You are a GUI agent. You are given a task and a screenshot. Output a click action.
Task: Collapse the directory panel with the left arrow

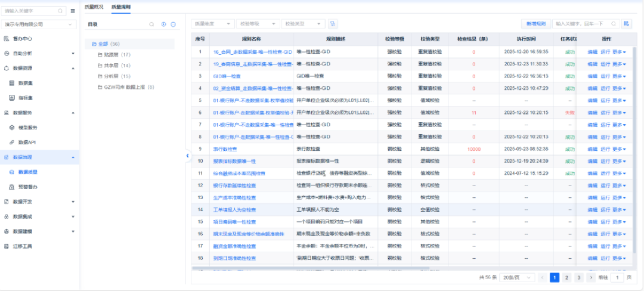(187, 156)
